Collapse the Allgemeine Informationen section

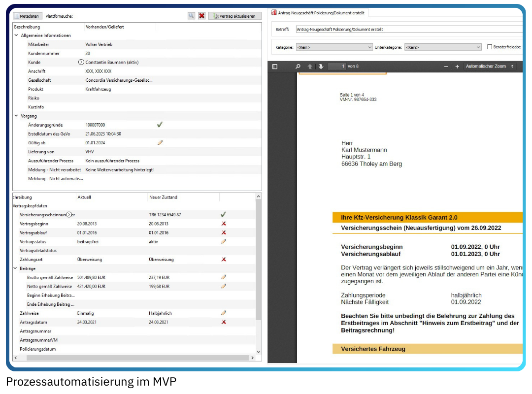tap(16, 35)
